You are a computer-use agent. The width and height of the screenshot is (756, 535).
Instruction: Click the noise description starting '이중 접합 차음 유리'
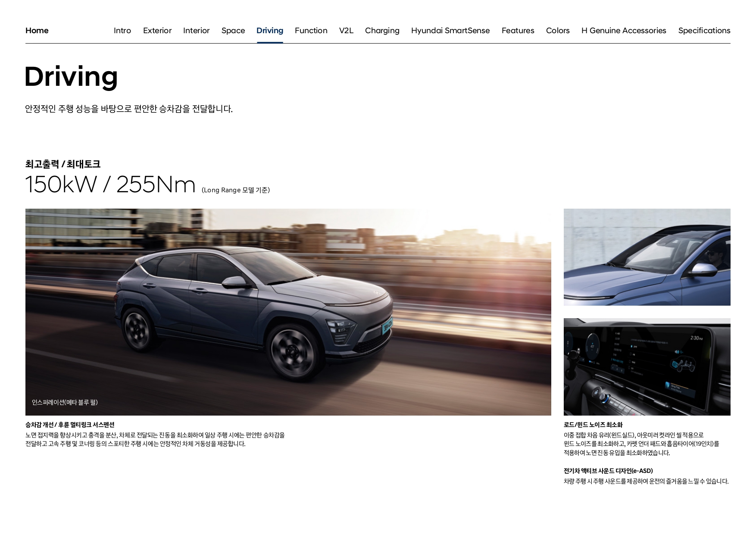pos(641,444)
